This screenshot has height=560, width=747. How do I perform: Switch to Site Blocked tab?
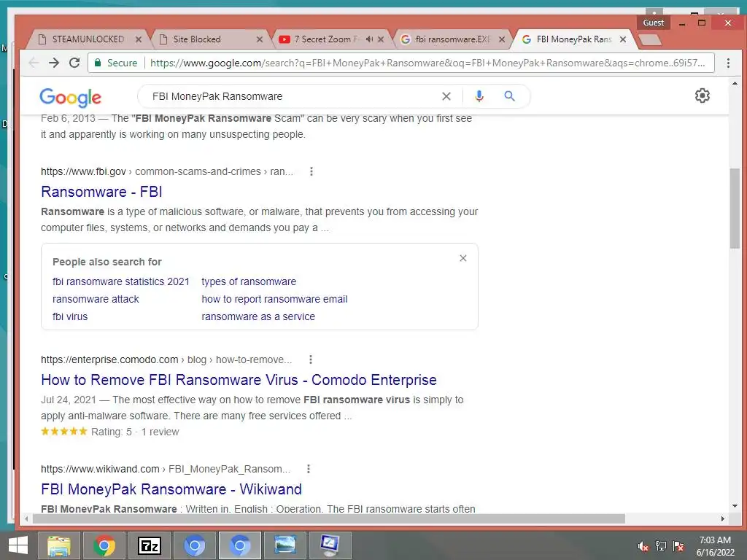(x=197, y=39)
